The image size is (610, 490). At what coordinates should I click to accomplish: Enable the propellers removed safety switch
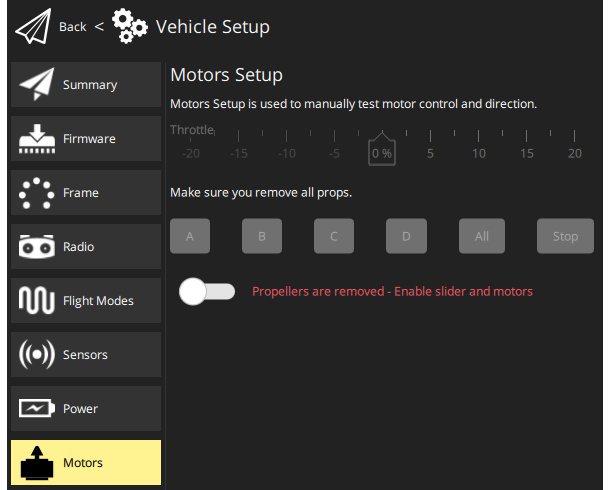(207, 291)
